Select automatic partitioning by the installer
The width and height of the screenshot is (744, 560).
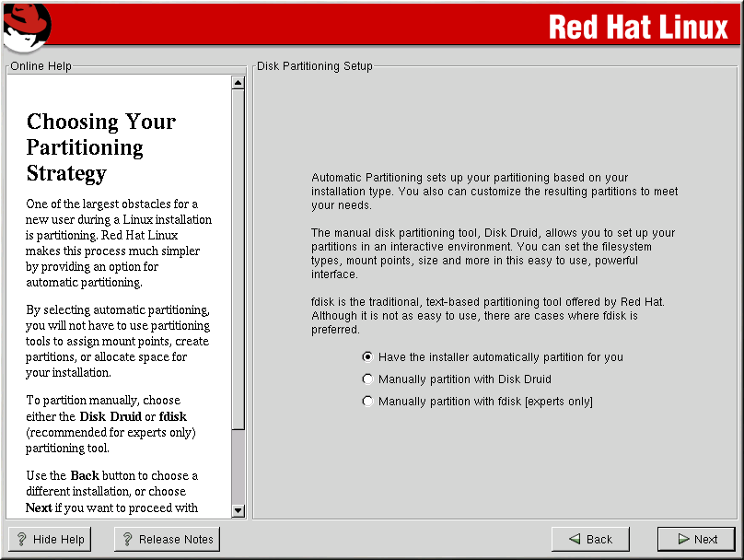[368, 357]
